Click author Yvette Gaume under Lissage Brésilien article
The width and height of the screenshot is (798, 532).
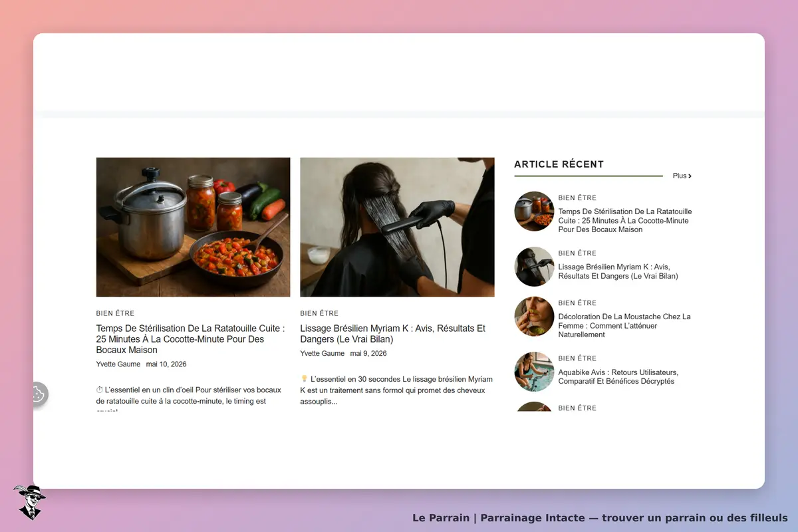[323, 353]
